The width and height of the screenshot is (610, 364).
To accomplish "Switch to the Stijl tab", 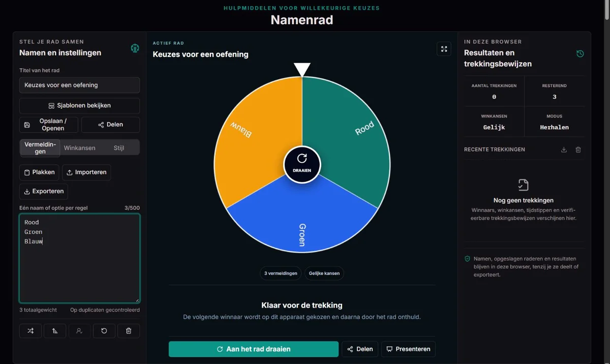I will (x=119, y=148).
